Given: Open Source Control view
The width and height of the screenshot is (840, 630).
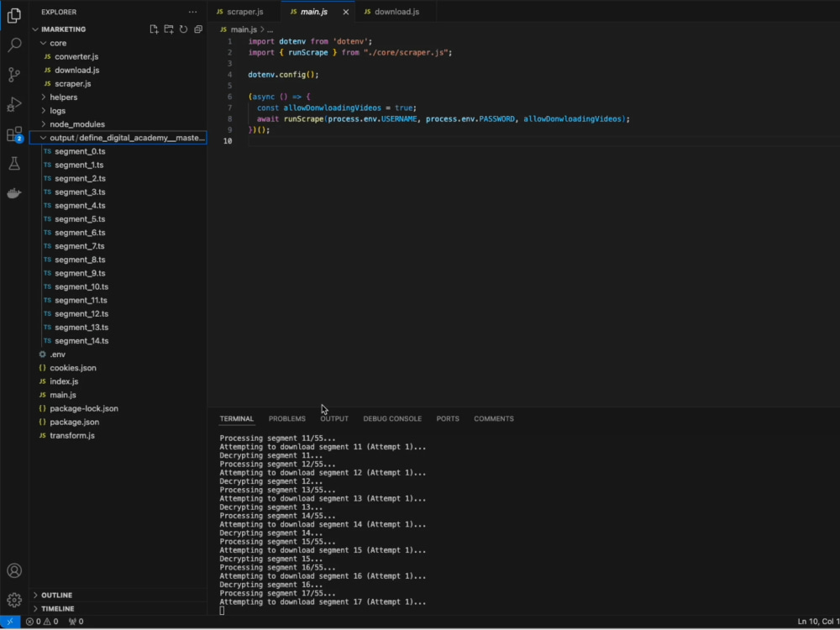Looking at the screenshot, I should coord(14,75).
